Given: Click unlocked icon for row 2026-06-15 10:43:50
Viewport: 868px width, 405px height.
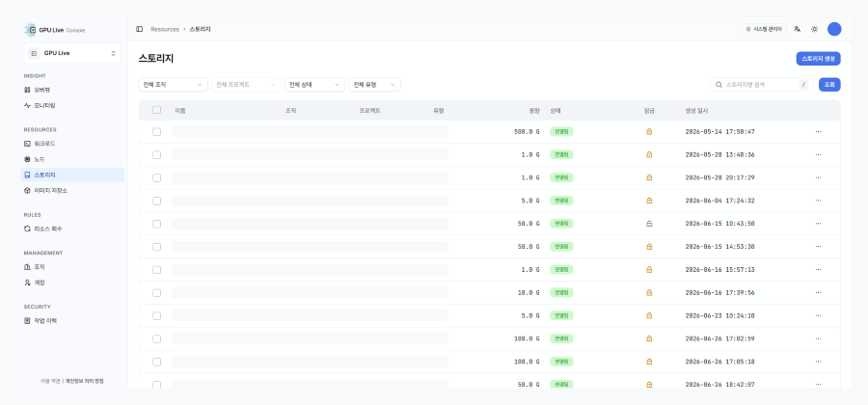Looking at the screenshot, I should (649, 224).
